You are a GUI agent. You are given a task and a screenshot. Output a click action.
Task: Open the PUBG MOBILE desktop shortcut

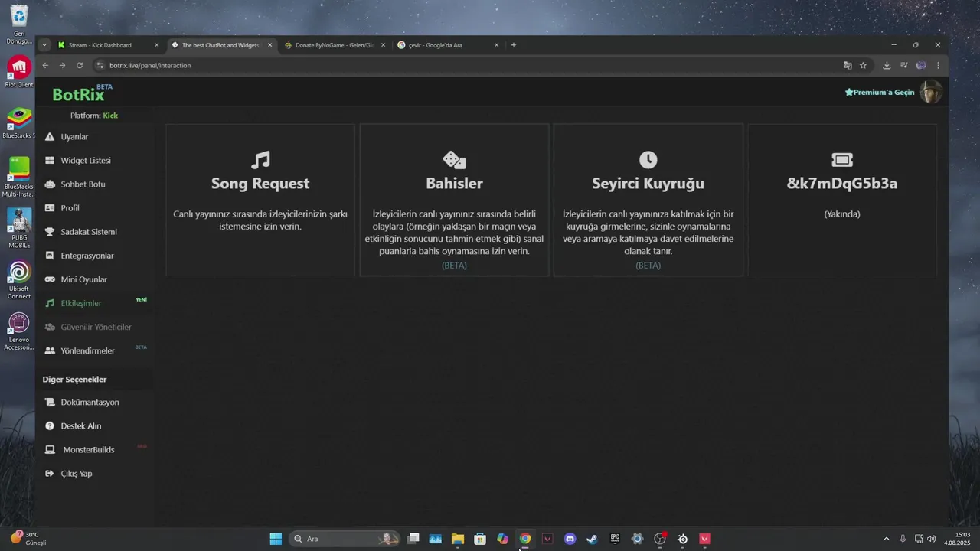pos(19,228)
